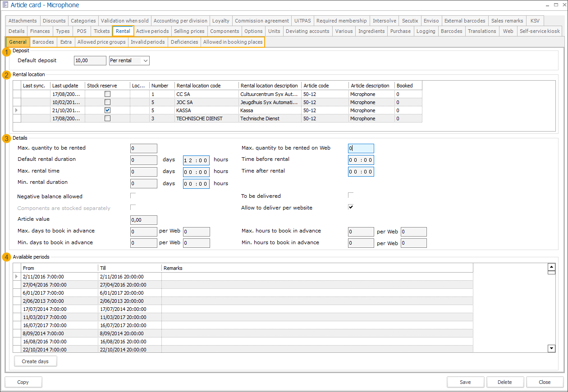The width and height of the screenshot is (568, 392).
Task: Open the Self-service kiosk tab
Action: tap(540, 31)
